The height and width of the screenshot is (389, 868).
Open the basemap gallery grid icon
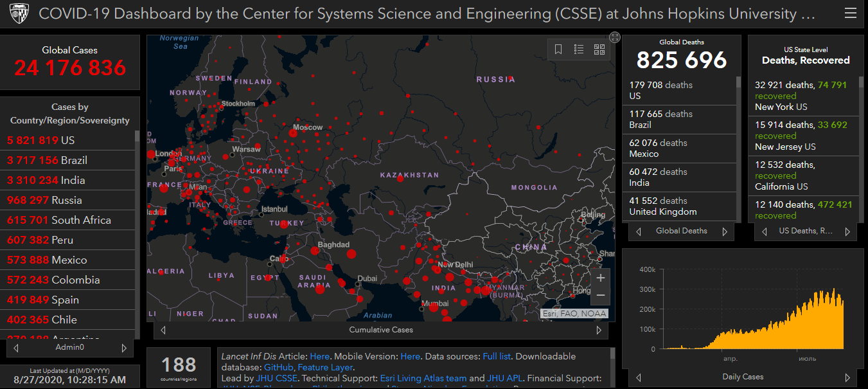point(599,50)
